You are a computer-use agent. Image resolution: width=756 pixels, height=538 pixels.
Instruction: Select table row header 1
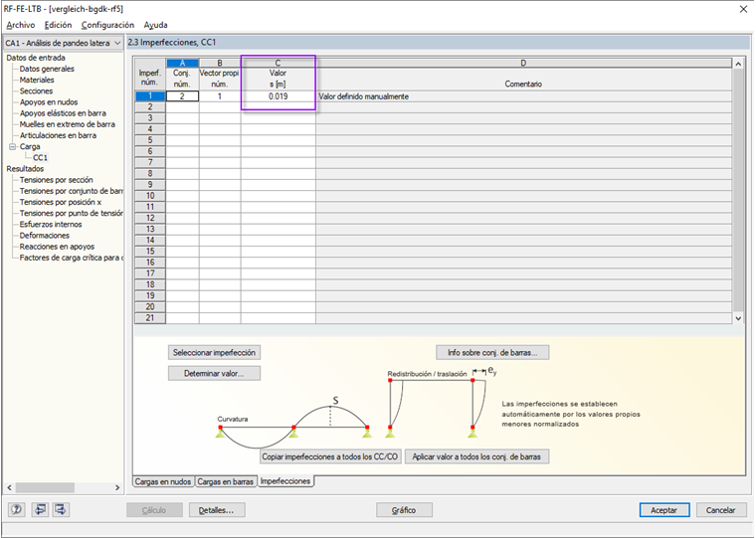pos(150,95)
